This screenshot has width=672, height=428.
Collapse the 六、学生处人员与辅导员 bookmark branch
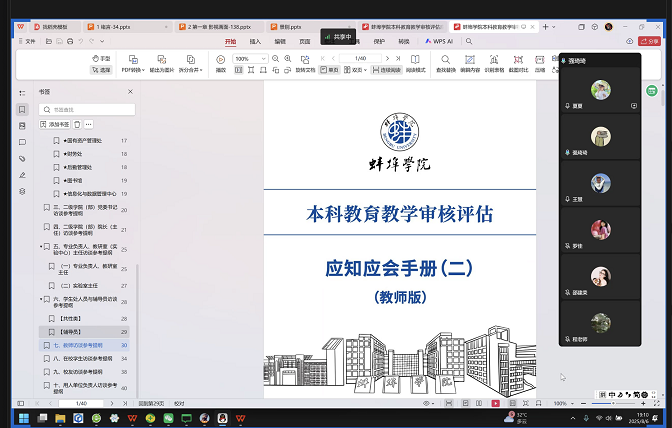(41, 298)
